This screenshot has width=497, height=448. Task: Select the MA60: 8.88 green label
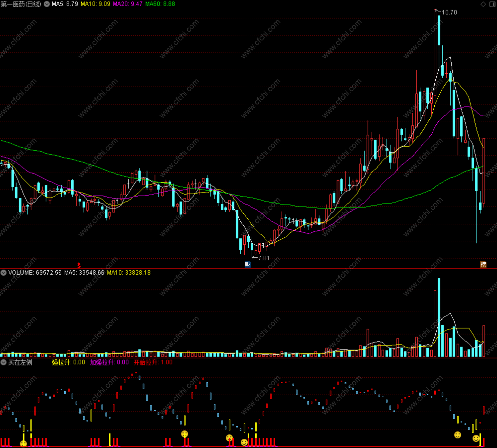tap(160, 4)
